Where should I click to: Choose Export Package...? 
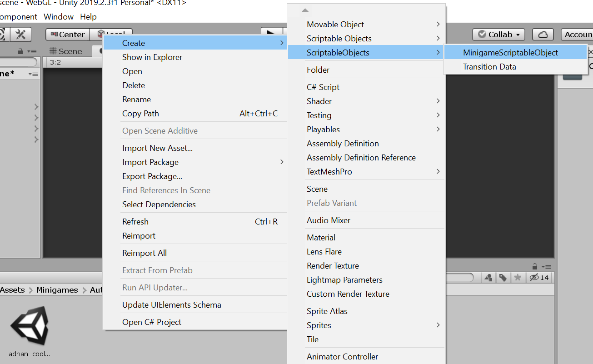(195, 176)
